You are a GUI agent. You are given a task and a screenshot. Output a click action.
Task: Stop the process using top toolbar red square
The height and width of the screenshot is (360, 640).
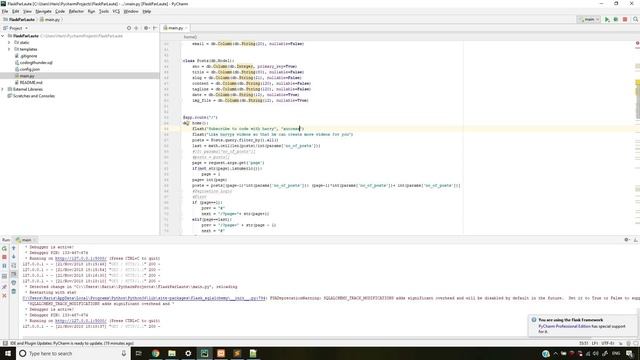click(625, 19)
